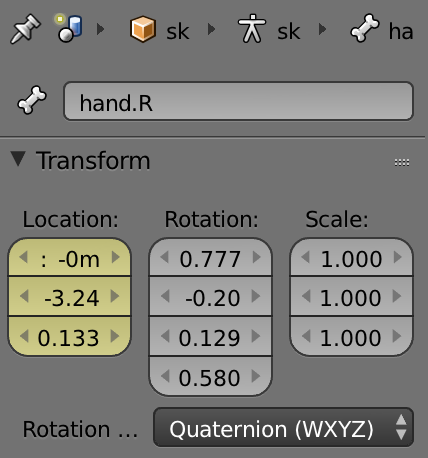Increase second Scale value right arrow
The image size is (428, 458).
click(397, 296)
